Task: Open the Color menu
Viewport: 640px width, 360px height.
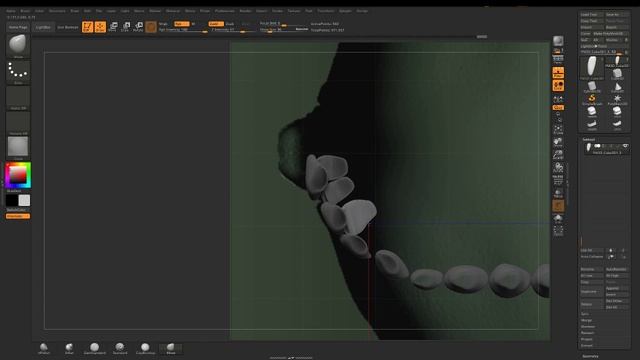Action: [x=39, y=11]
